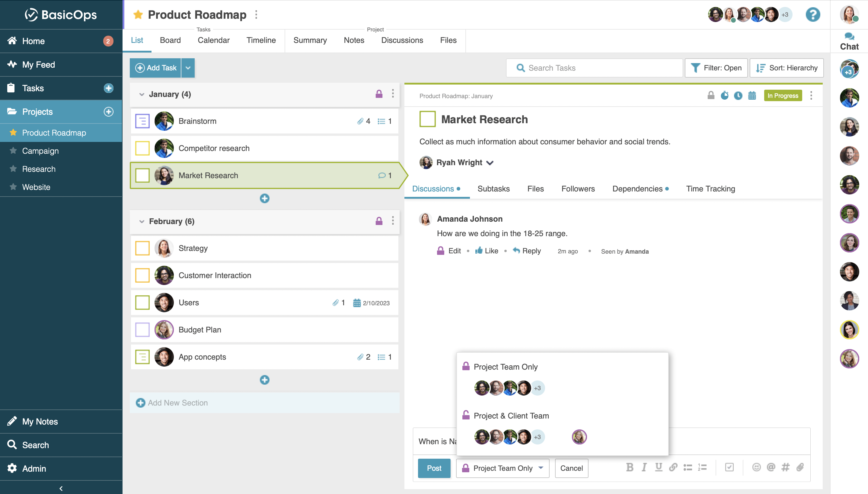Insert a bulleted list in comment editor

point(688,467)
